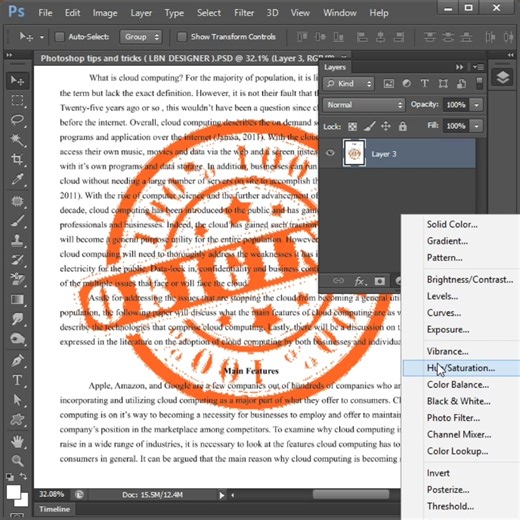520x520 pixels.
Task: Choose Hue/Saturation from the adjustment menu
Action: click(x=461, y=368)
